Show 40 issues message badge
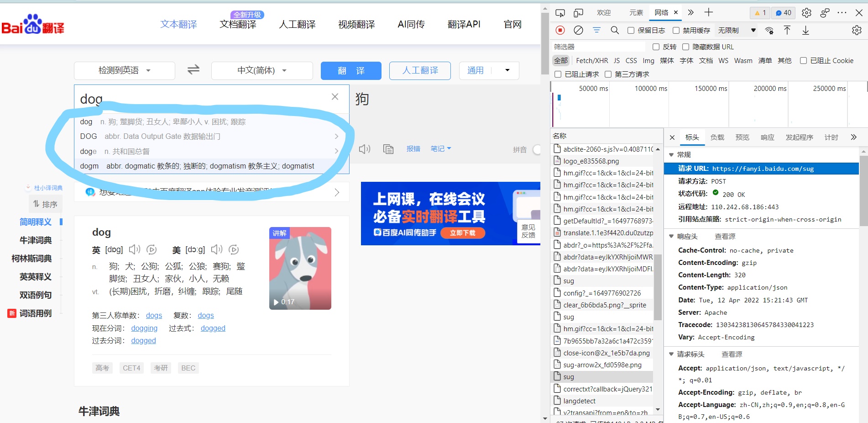Viewport: 868px width, 423px height. point(783,13)
